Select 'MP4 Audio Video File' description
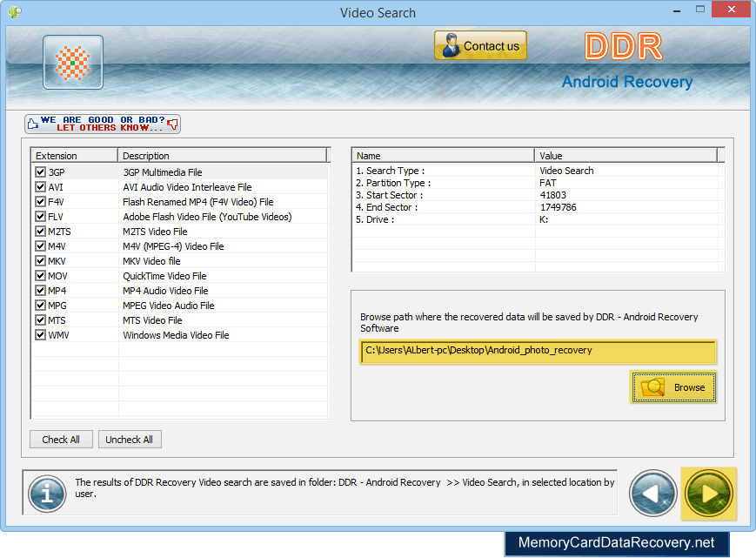 tap(165, 291)
